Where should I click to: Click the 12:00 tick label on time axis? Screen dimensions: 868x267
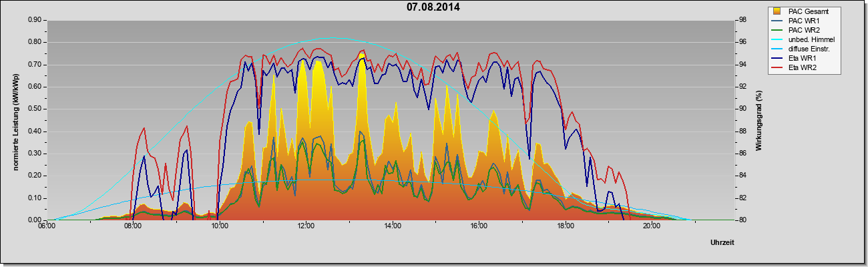(x=306, y=228)
